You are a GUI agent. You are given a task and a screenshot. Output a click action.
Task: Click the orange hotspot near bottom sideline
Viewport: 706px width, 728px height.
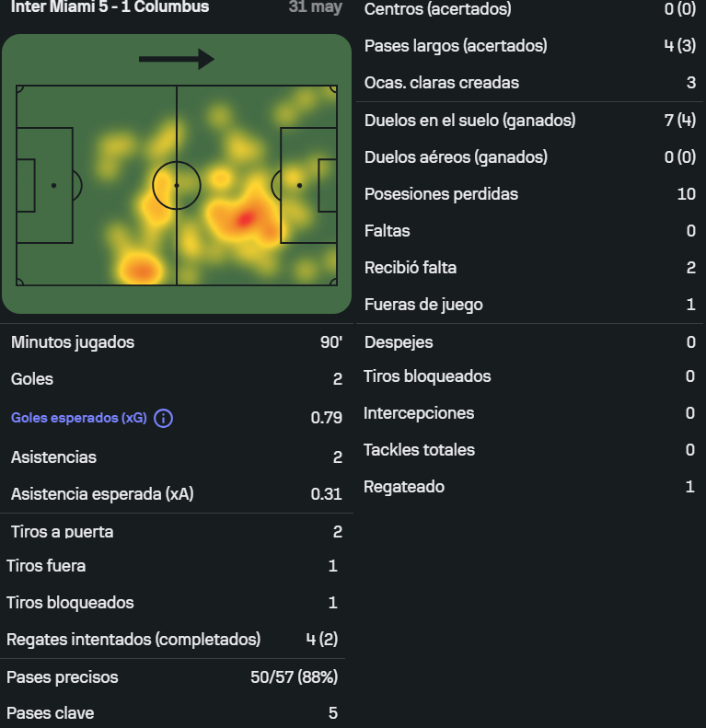(x=141, y=270)
